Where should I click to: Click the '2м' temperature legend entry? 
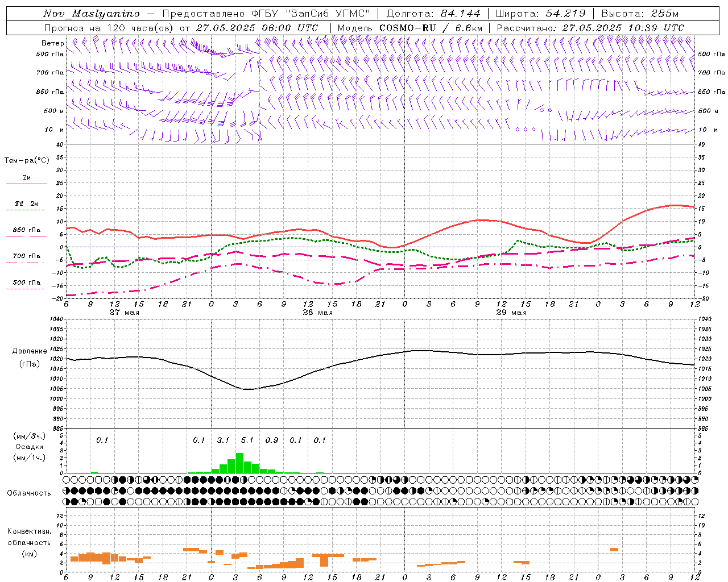(x=27, y=178)
